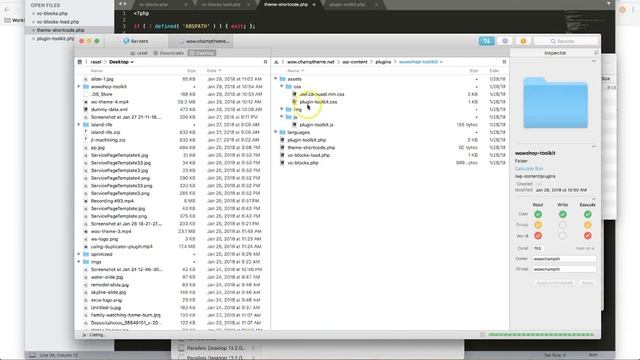Click Calculate Size link in Inspector
This screenshot has height=360, width=640.
tap(529, 169)
